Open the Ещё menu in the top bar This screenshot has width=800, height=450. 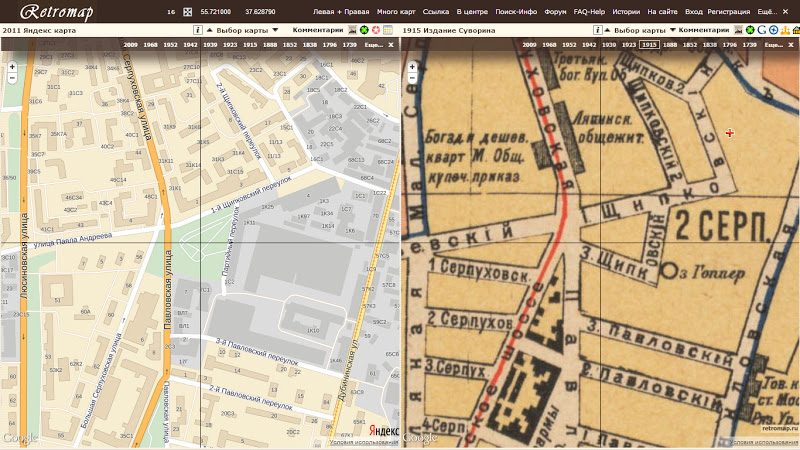[x=767, y=11]
